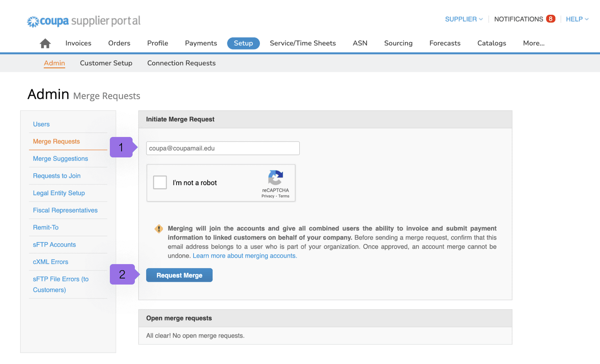600x364 pixels.
Task: Focus the merge email address field
Action: (223, 148)
